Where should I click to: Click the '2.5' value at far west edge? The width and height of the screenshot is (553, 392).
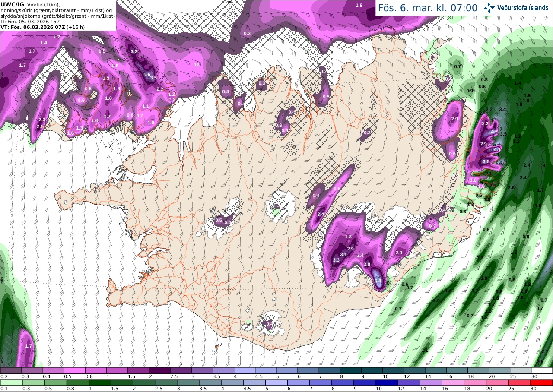41,127
